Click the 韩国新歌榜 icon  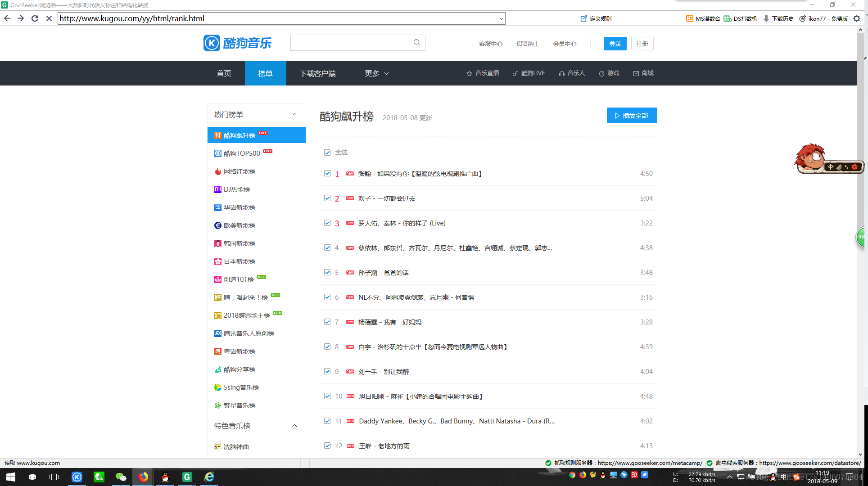pos(218,243)
